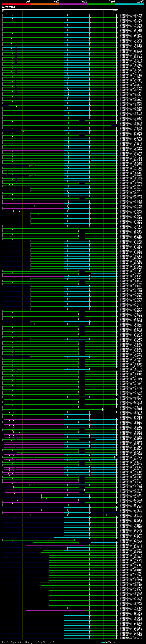Select hit UniRef100_Q1A179
Viewport: 146px width, 644px height.
coord(131,37)
